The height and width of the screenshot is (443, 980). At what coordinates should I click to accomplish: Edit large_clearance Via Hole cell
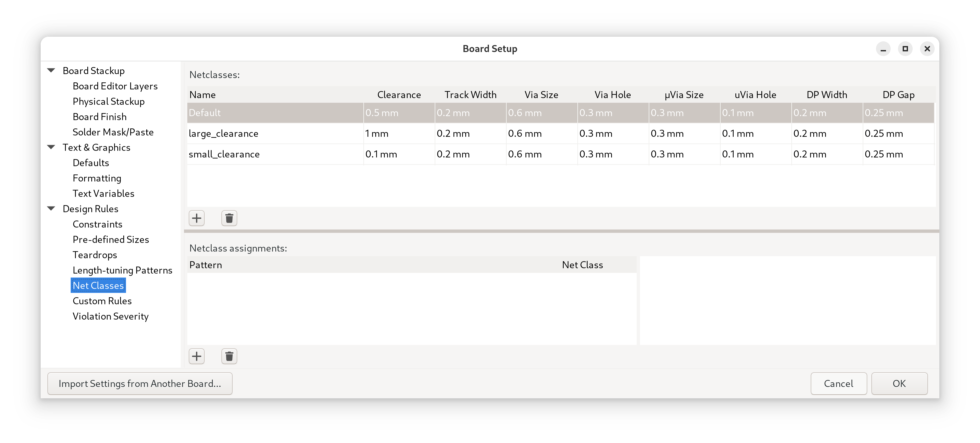(x=613, y=133)
